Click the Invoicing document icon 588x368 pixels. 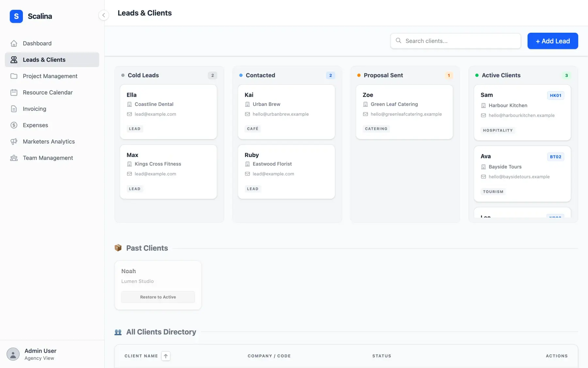coord(14,109)
